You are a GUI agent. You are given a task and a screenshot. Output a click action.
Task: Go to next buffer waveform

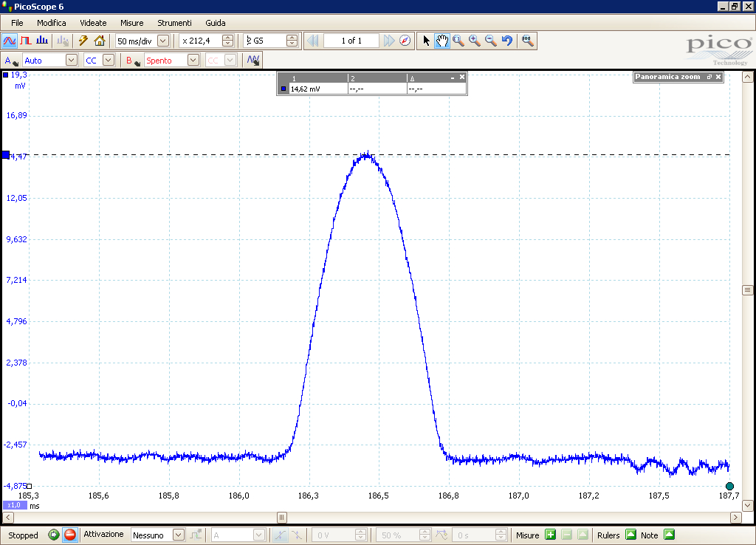click(388, 41)
